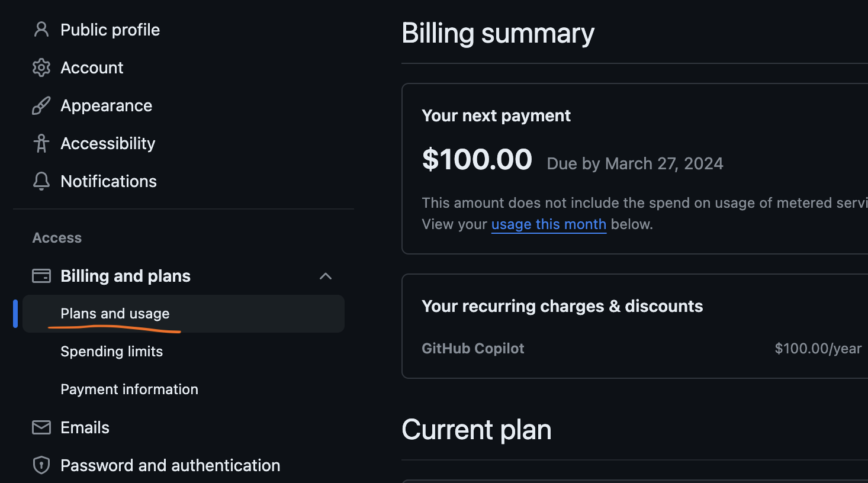Navigate to Accessibility settings
The height and width of the screenshot is (483, 868).
(108, 143)
